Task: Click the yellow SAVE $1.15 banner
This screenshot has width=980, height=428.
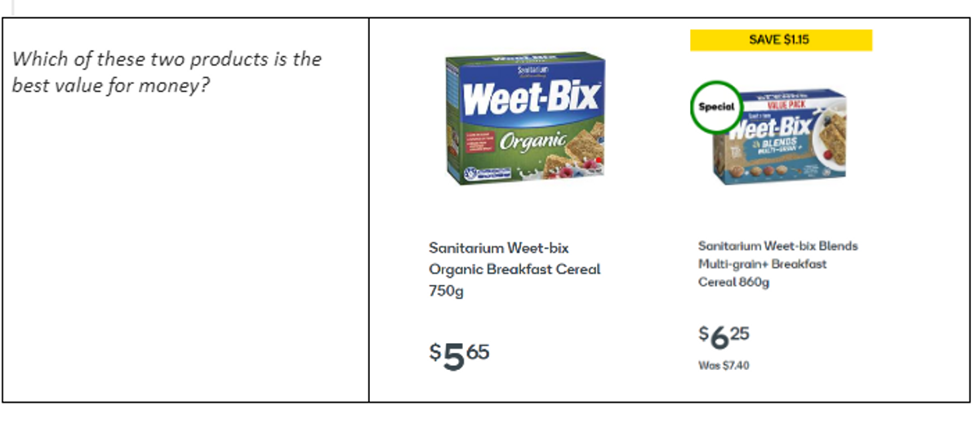Action: point(781,40)
